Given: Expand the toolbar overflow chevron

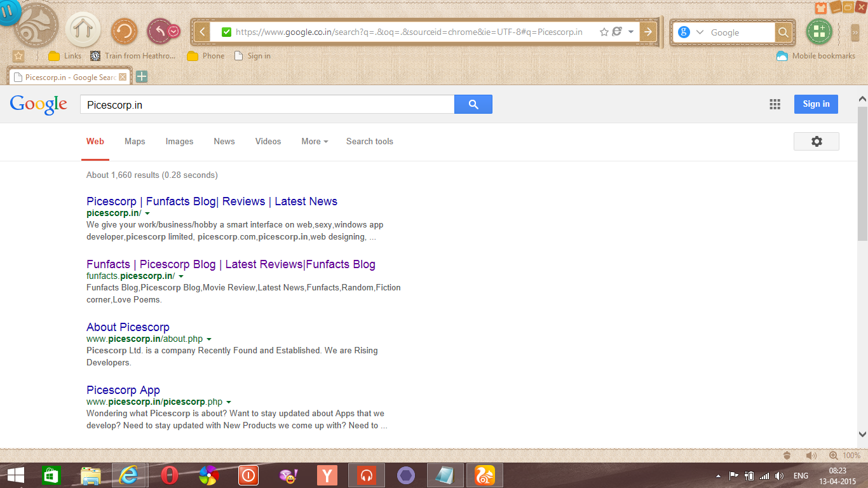Looking at the screenshot, I should click(855, 32).
